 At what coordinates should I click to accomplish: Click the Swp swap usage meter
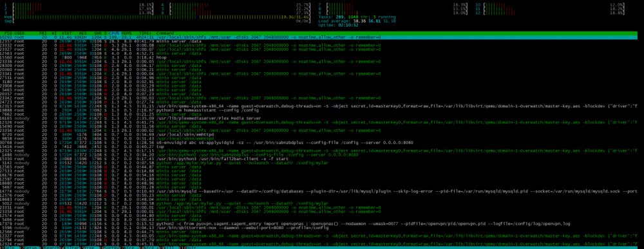tap(157, 21)
